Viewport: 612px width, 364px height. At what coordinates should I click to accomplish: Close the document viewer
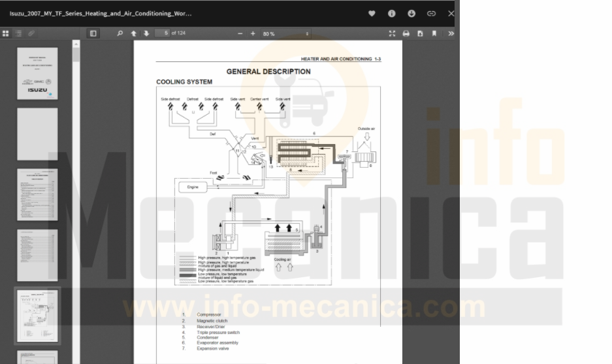451,14
